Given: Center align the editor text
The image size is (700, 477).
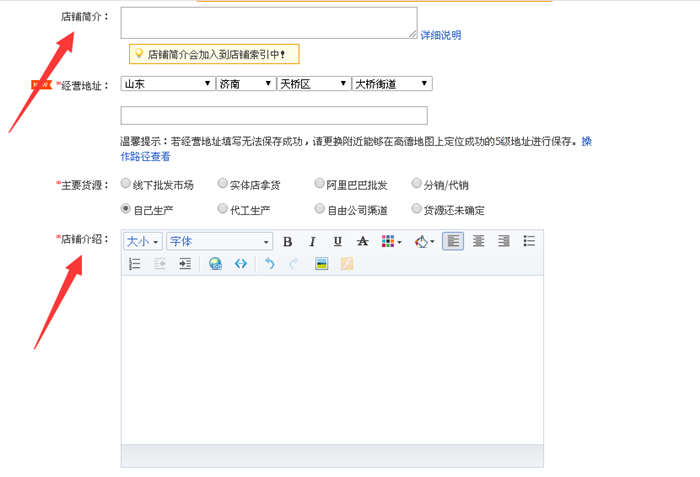Looking at the screenshot, I should point(479,242).
